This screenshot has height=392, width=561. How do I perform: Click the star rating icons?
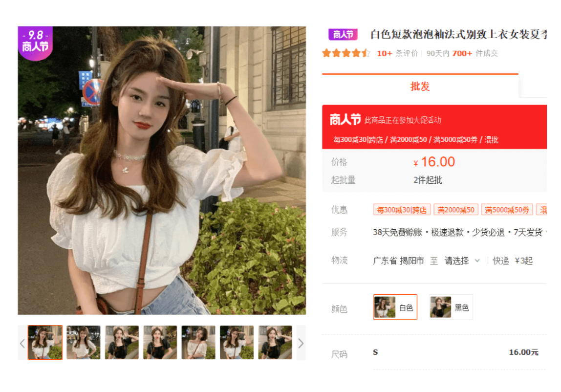[345, 53]
